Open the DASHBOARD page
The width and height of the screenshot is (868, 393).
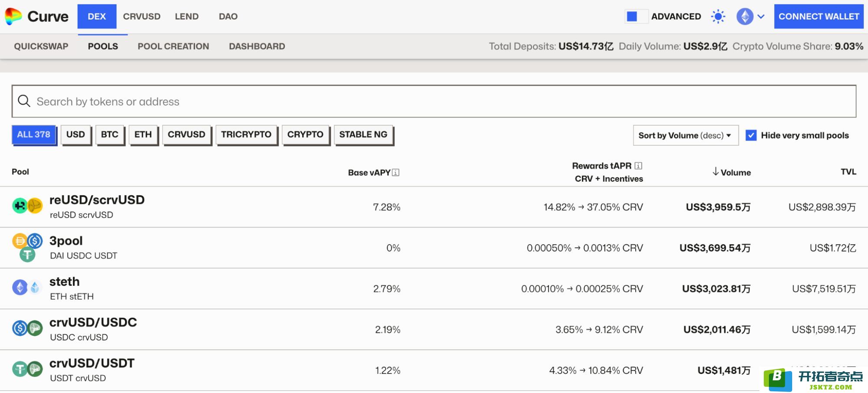tap(257, 46)
